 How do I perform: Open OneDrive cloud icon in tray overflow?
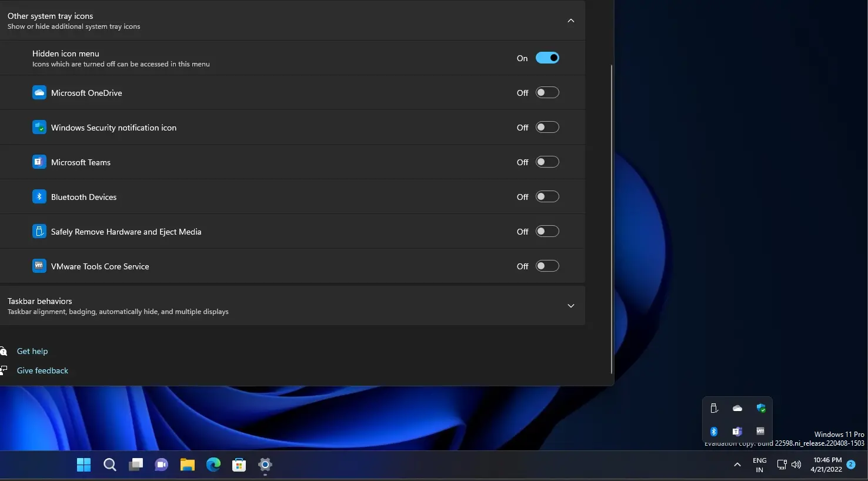point(737,408)
